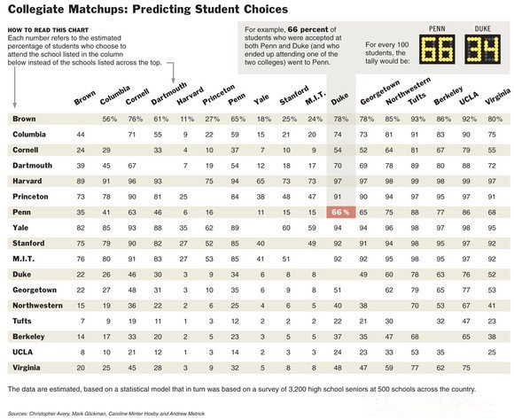
Task: Click the HOW TO READ THIS CHART heading
Action: tap(48, 30)
